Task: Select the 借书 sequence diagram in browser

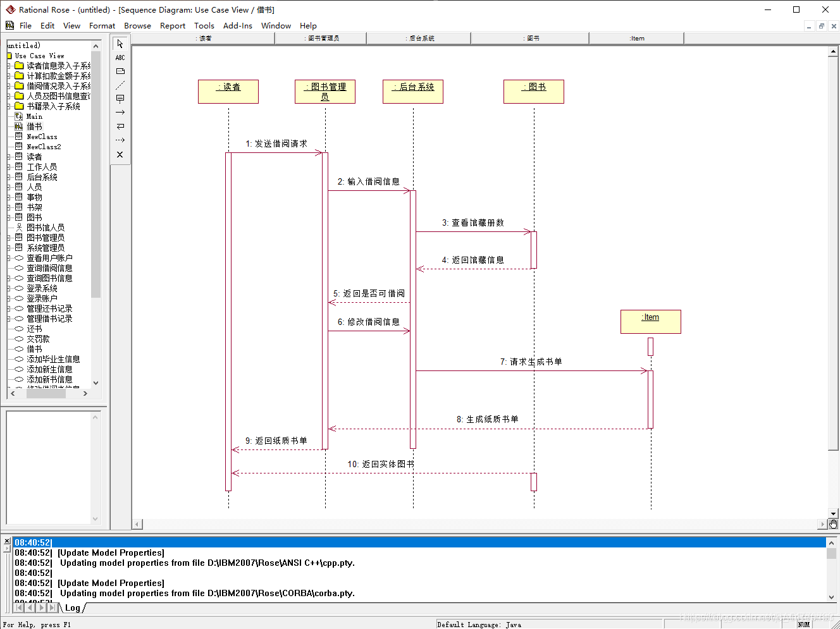Action: click(x=34, y=126)
